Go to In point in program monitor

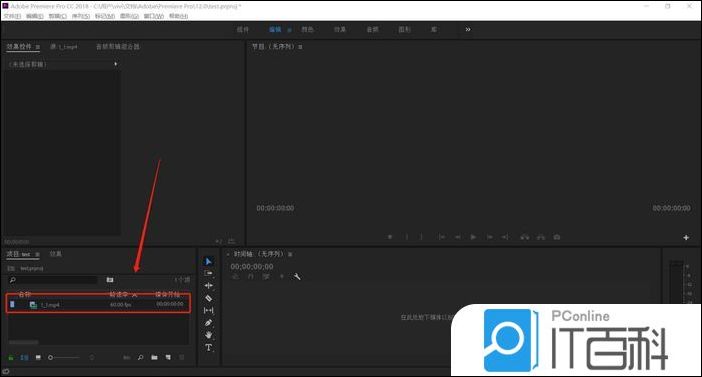(442, 237)
